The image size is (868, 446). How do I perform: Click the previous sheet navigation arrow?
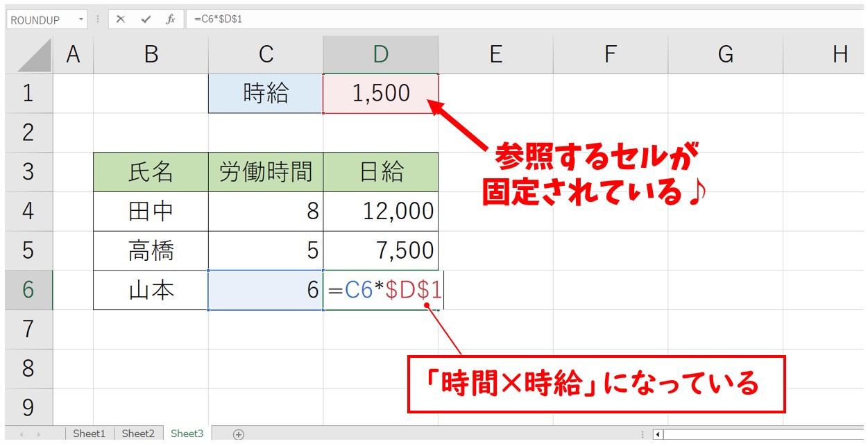coord(22,434)
